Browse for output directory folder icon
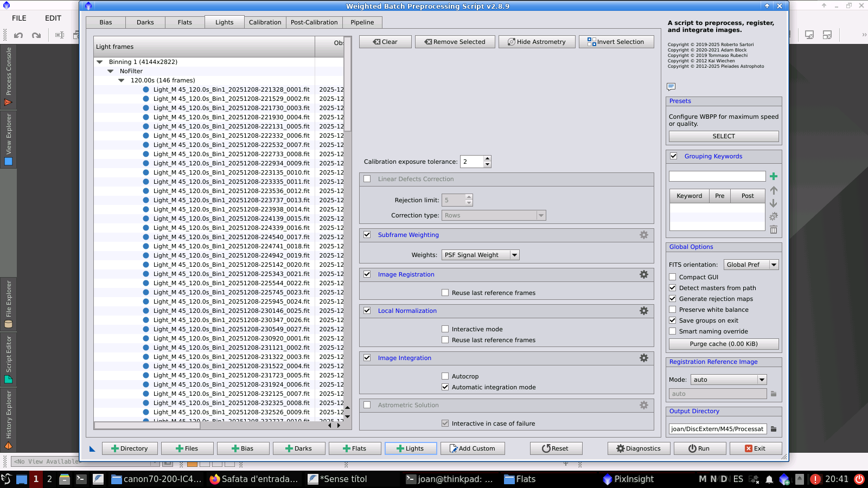The image size is (868, 488). (774, 429)
